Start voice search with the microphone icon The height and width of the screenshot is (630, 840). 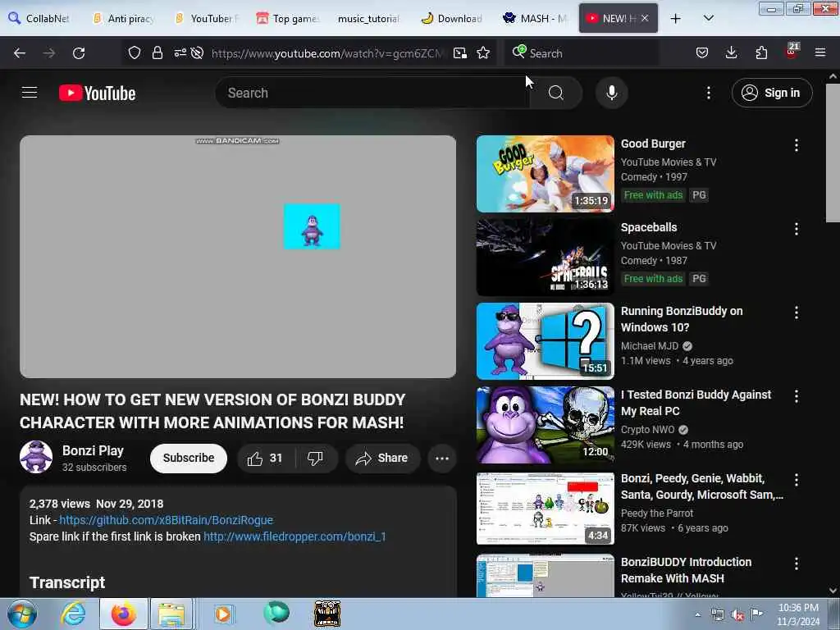[611, 93]
